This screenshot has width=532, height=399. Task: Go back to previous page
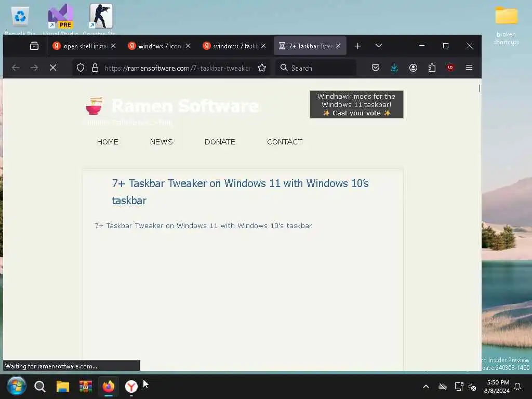(x=16, y=68)
